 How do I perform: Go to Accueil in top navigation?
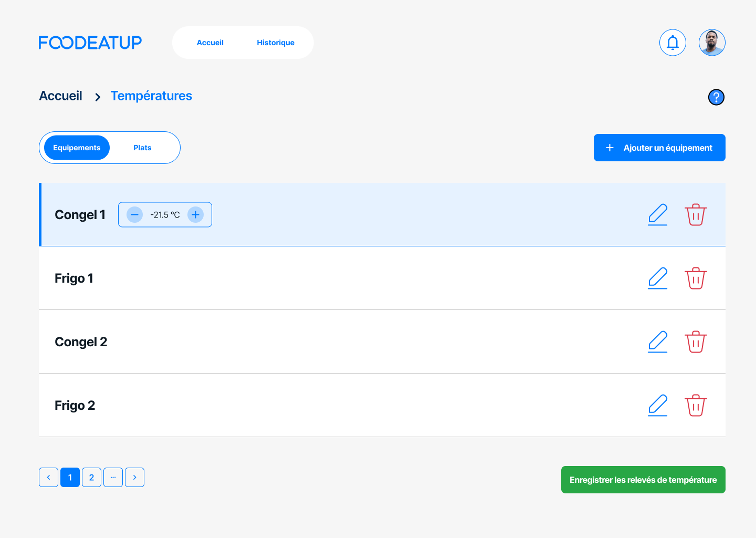click(x=210, y=43)
